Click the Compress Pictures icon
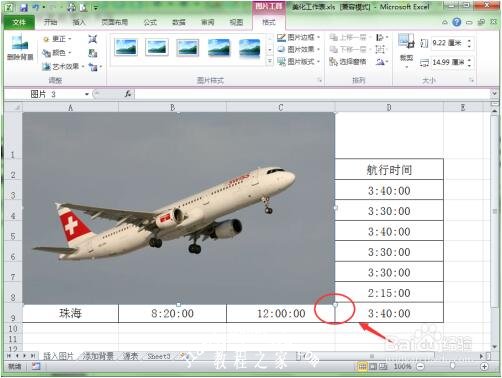Image resolution: width=502 pixels, height=378 pixels. coord(93,39)
